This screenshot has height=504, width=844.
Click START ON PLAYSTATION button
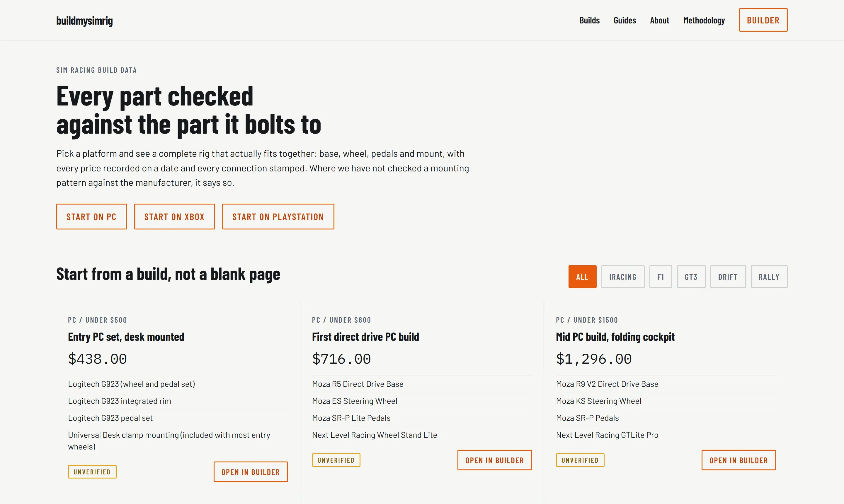click(278, 217)
